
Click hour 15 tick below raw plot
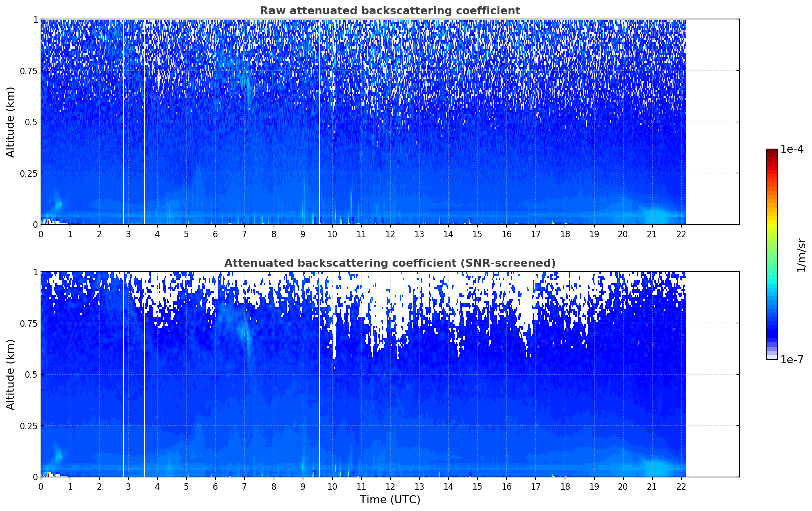point(477,234)
